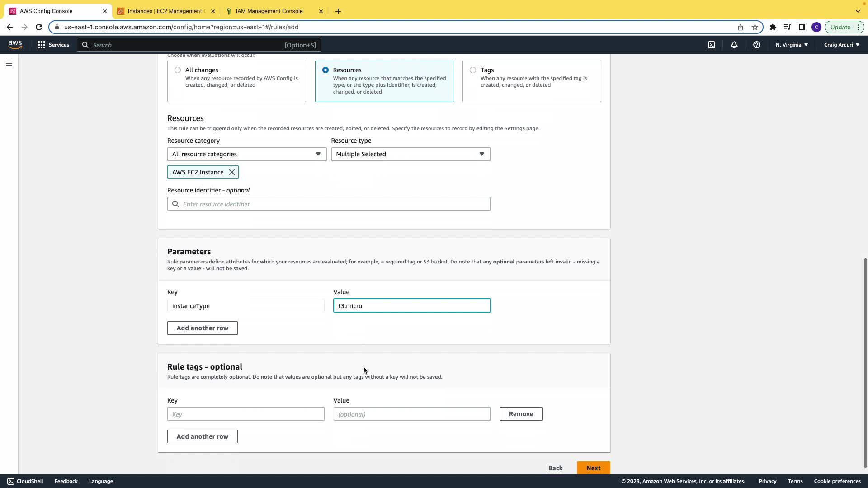The width and height of the screenshot is (868, 488).
Task: Click the AWS logo home icon
Action: point(15,44)
